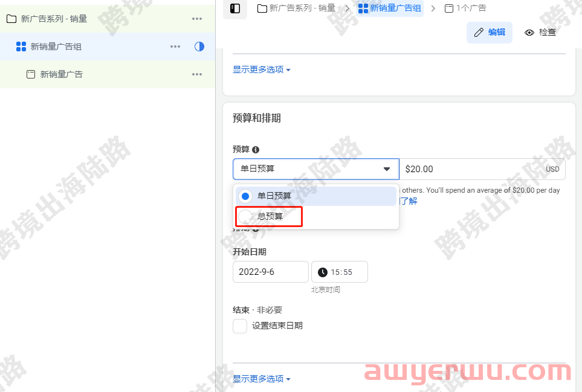Image resolution: width=582 pixels, height=392 pixels.
Task: Click dropdown arrow of budget type
Action: click(x=387, y=169)
